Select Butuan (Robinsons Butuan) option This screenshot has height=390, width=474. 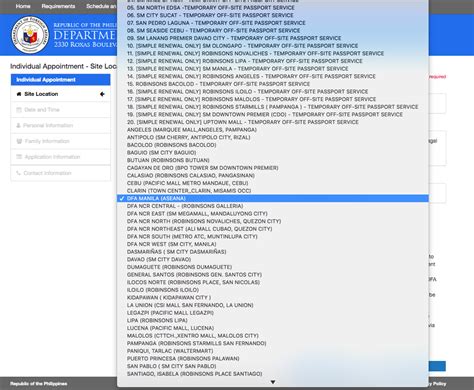(x=273, y=160)
